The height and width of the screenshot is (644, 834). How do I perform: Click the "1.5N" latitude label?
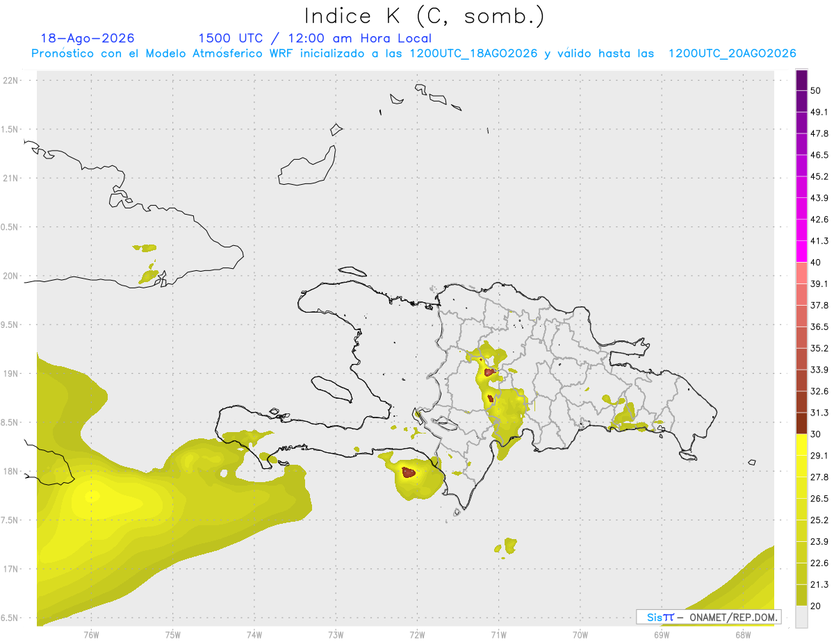click(x=10, y=129)
